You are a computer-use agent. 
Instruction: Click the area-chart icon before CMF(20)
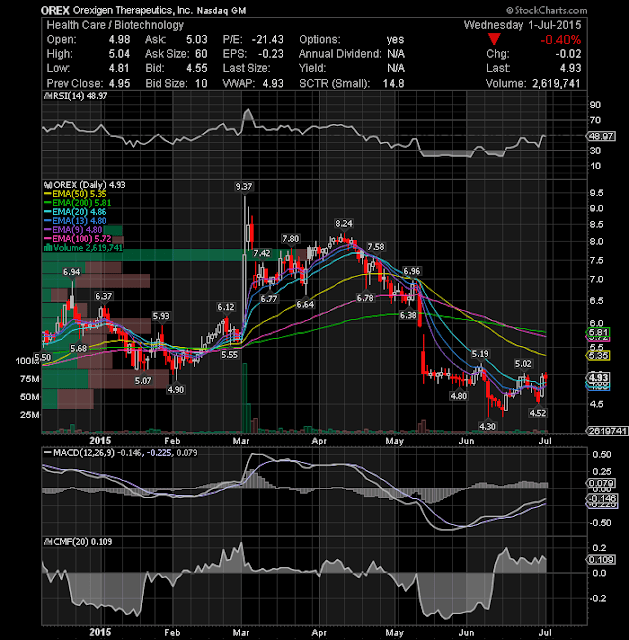click(x=48, y=542)
